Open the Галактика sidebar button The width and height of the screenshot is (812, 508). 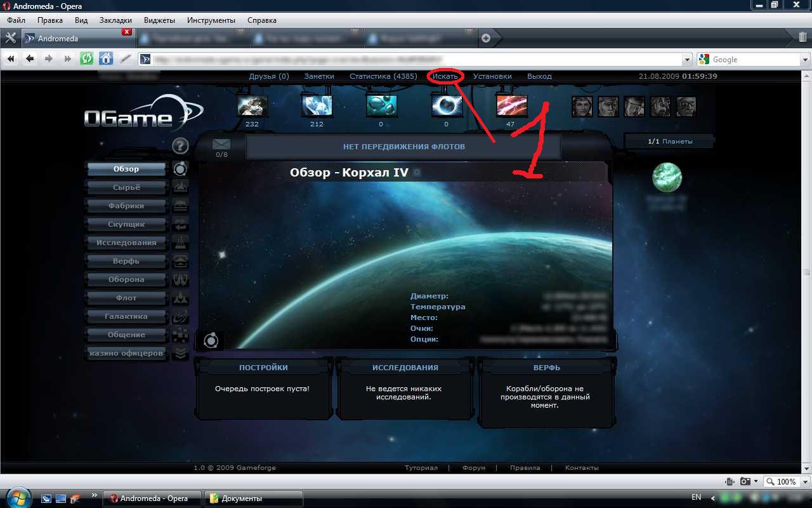tap(126, 316)
